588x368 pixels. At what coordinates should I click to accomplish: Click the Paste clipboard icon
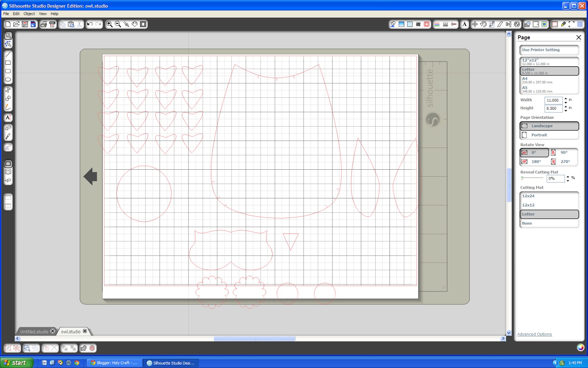point(71,24)
